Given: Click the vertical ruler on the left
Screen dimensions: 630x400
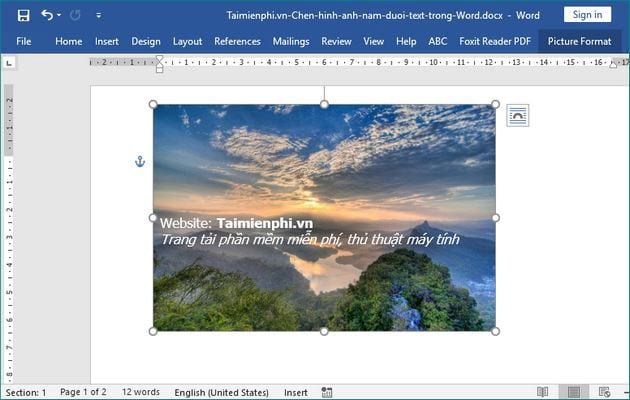Looking at the screenshot, I should tap(9, 234).
